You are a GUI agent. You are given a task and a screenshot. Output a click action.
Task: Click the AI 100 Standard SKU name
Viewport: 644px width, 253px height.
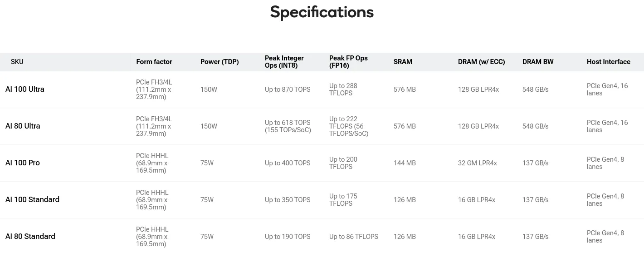pos(32,200)
